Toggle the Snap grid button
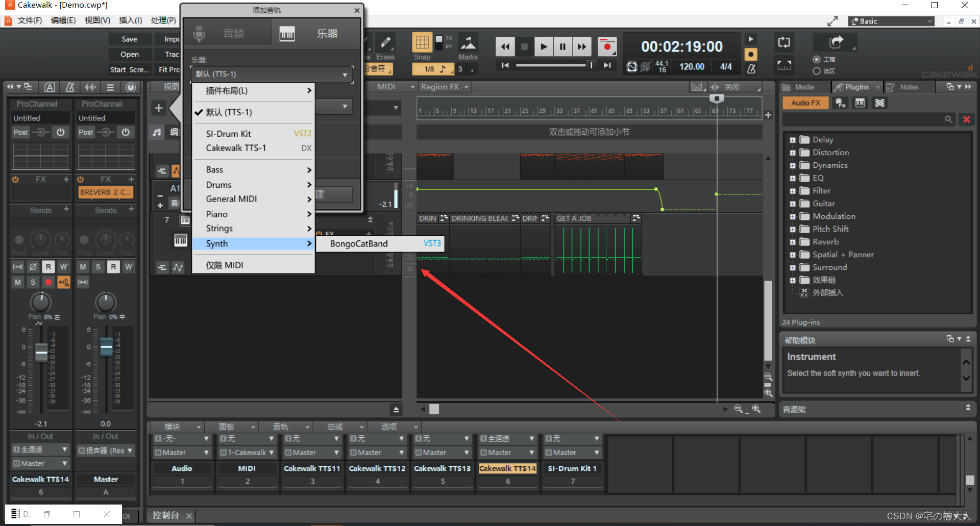Image resolution: width=980 pixels, height=526 pixels. pyautogui.click(x=422, y=42)
